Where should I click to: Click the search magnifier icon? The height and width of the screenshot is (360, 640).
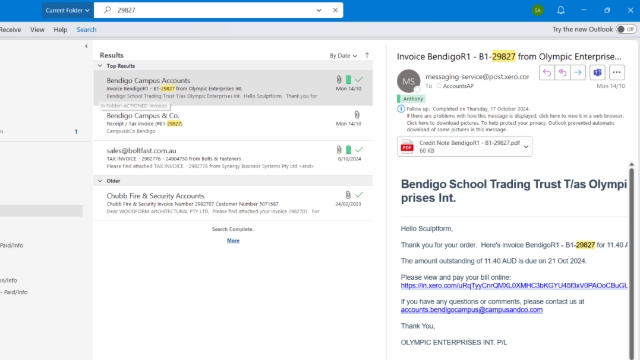point(107,10)
